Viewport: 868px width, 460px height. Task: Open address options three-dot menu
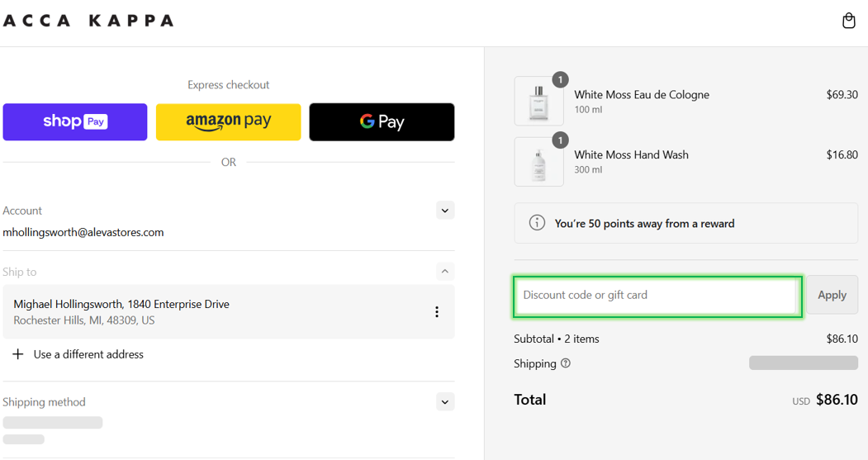[x=437, y=311]
